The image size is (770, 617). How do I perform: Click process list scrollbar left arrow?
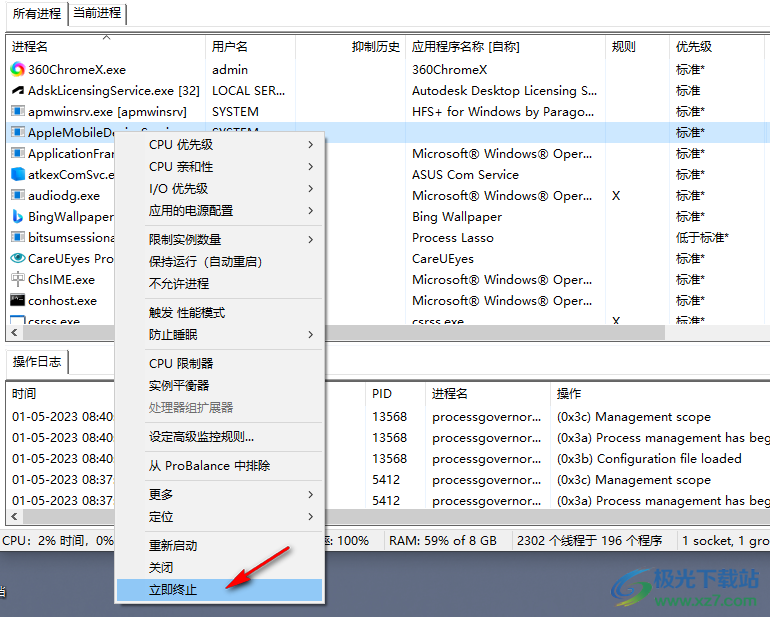(14, 333)
